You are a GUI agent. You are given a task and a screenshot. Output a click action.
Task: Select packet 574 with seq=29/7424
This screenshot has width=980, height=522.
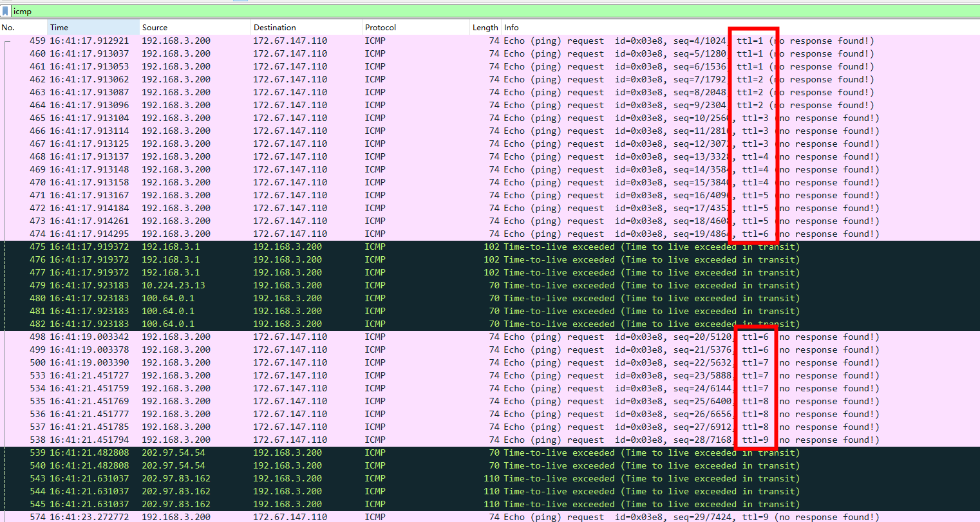490,517
